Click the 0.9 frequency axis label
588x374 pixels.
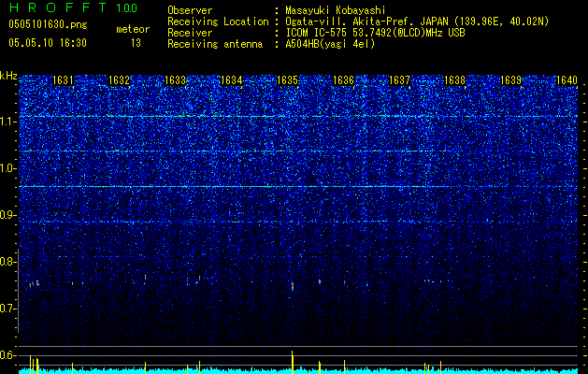click(x=8, y=215)
